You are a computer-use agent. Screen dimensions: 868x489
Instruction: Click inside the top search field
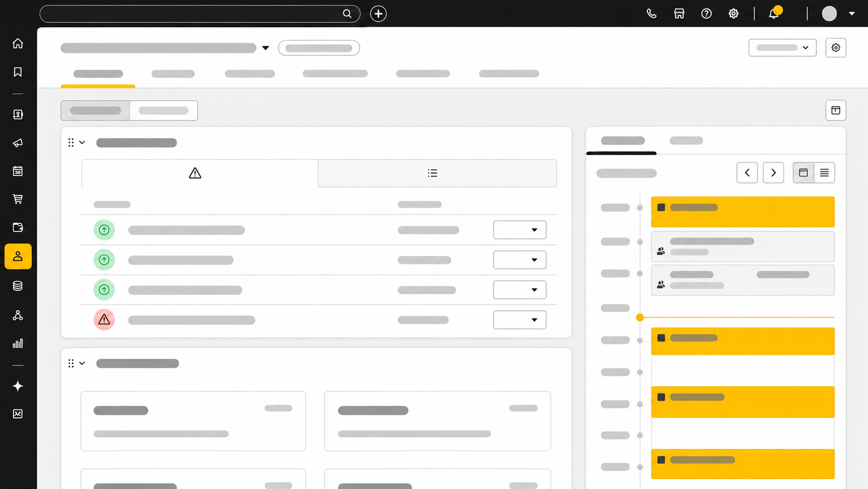[x=200, y=14]
